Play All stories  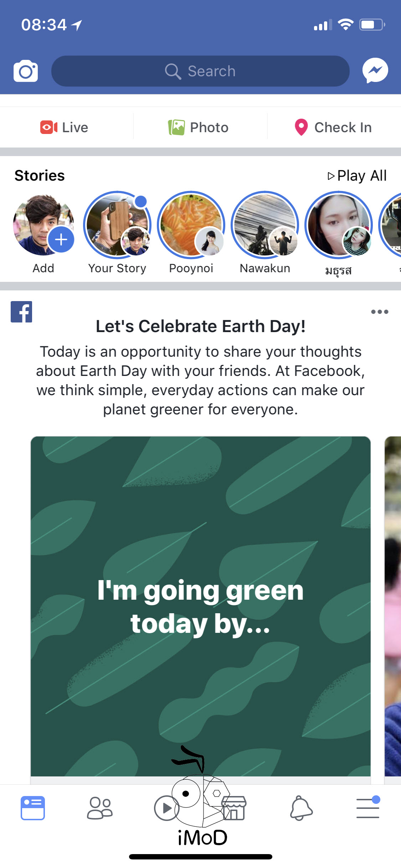pyautogui.click(x=357, y=176)
